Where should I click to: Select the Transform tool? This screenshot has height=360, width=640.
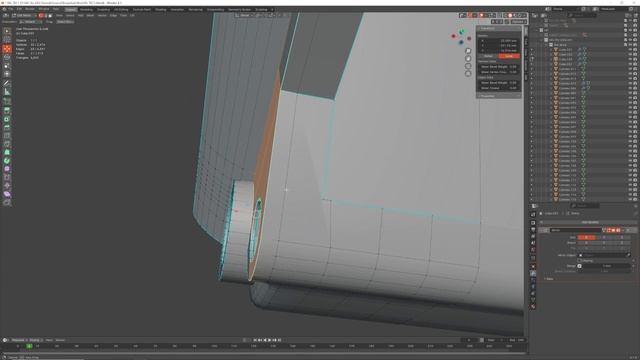pos(7,74)
